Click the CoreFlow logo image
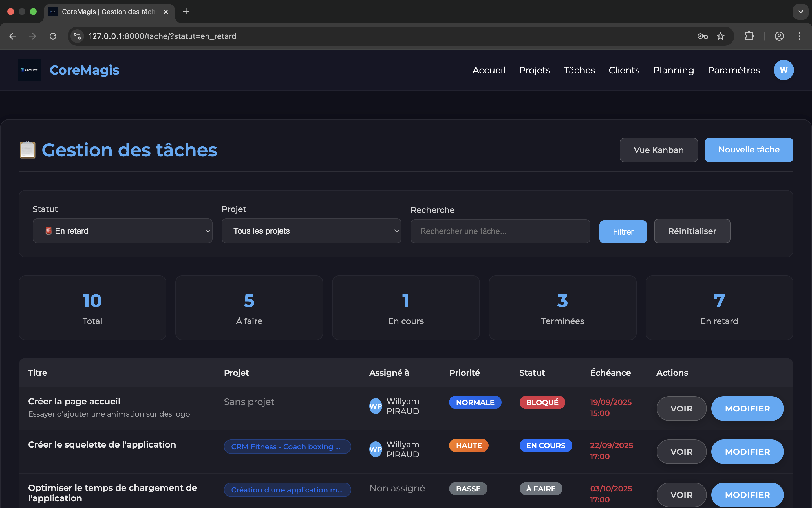The height and width of the screenshot is (508, 812). click(x=30, y=70)
